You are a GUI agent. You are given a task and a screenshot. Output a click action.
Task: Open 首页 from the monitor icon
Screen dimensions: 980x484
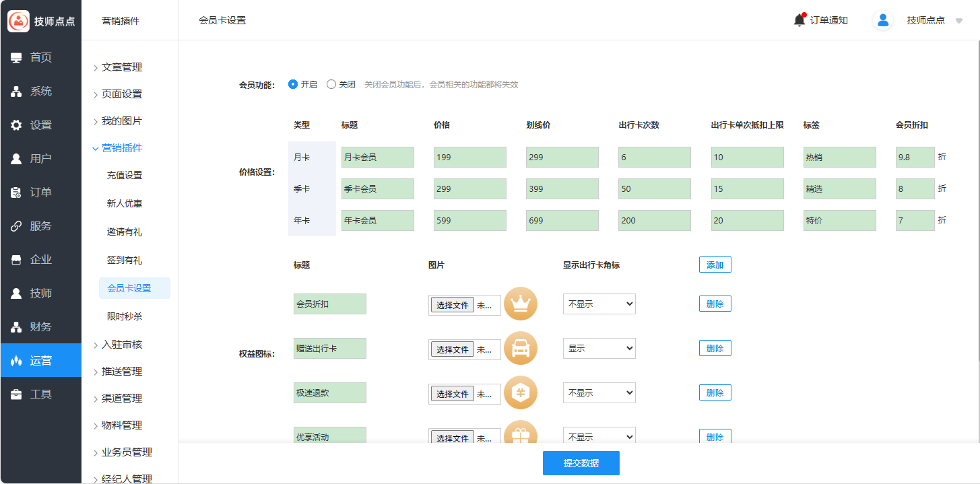click(x=16, y=58)
